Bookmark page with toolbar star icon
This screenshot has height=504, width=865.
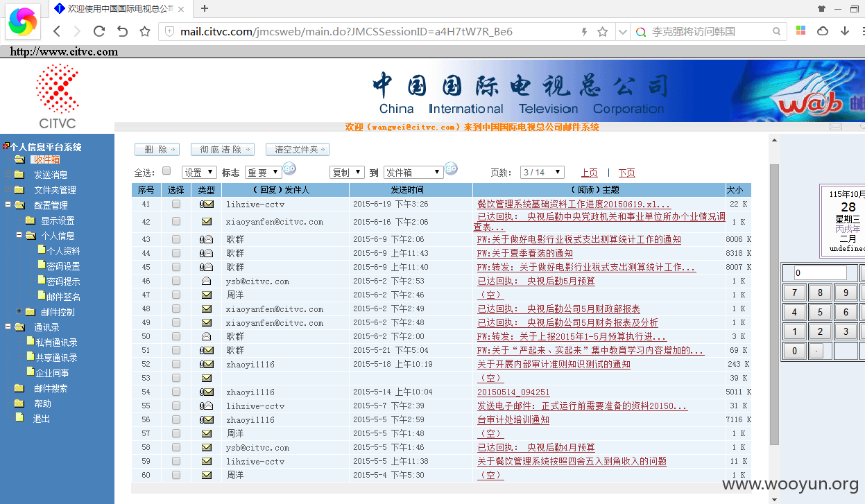(x=145, y=31)
